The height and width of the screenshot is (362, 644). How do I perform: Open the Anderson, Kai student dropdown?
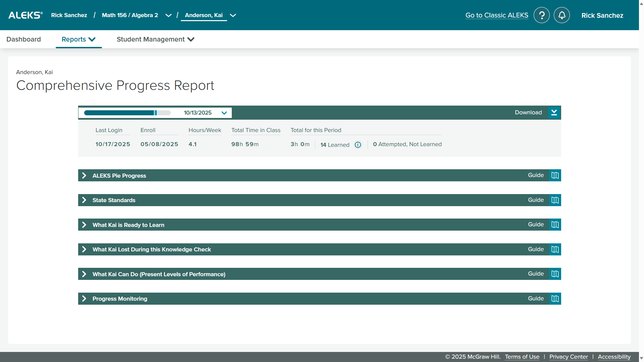(233, 15)
